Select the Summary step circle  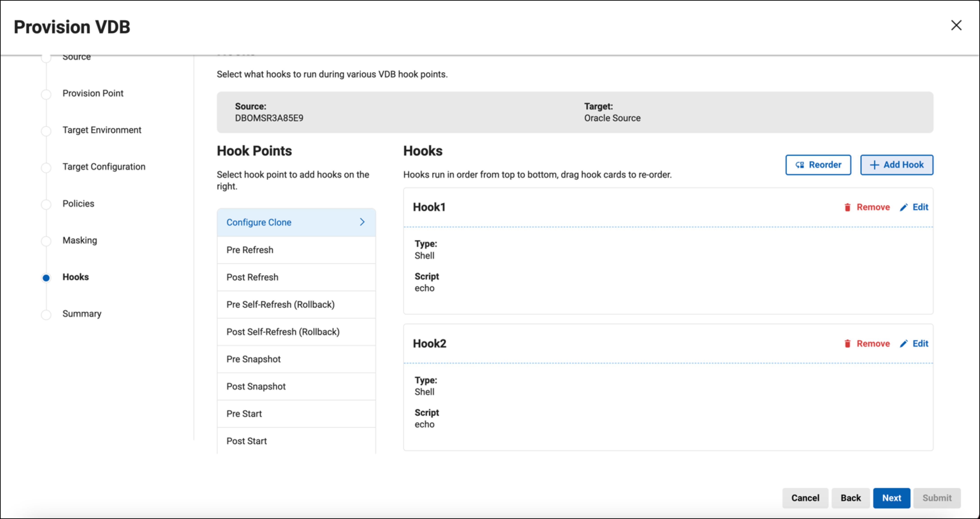(x=46, y=315)
